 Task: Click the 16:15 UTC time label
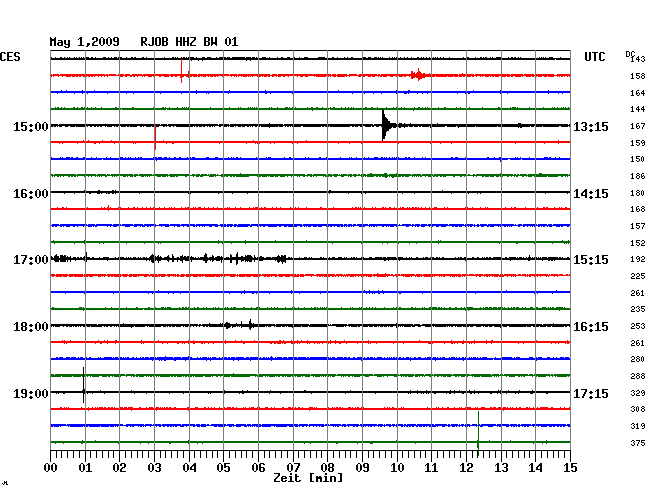click(x=591, y=327)
